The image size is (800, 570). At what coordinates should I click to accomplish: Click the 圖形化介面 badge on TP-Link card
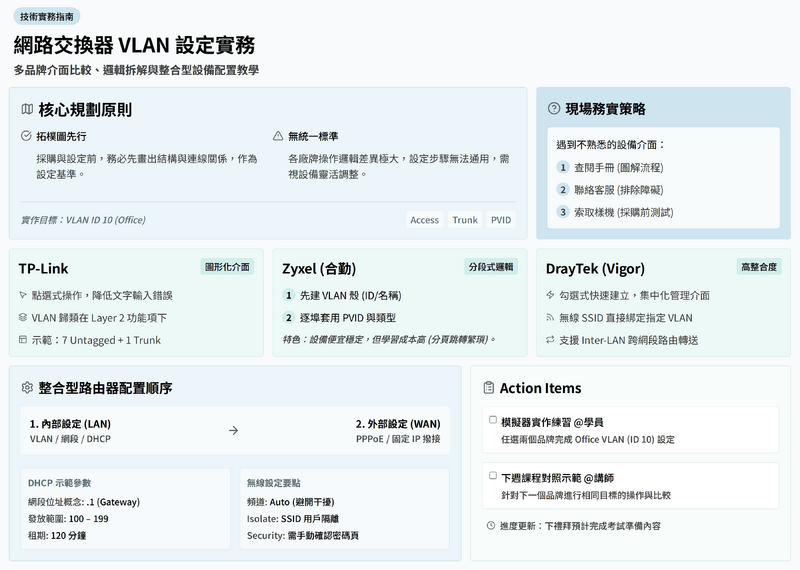tap(228, 267)
